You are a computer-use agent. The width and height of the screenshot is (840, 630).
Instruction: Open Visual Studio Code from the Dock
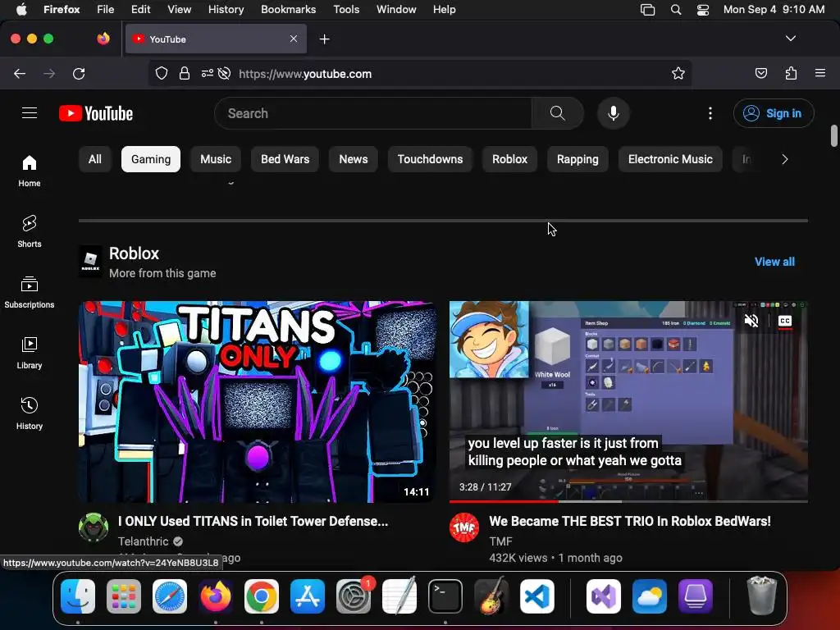[536, 596]
